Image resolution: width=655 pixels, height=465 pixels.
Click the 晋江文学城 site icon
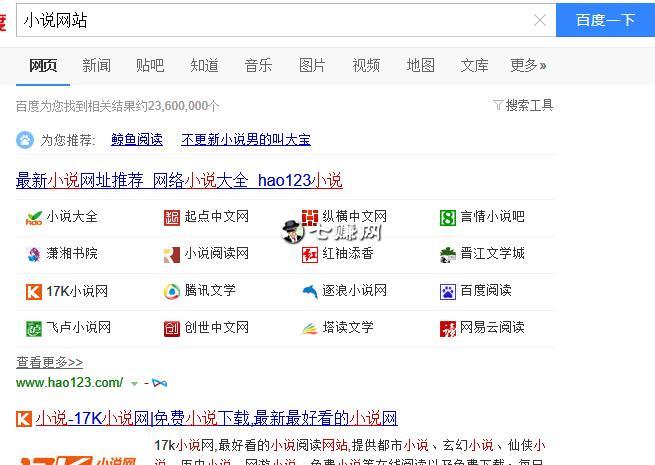tap(448, 254)
